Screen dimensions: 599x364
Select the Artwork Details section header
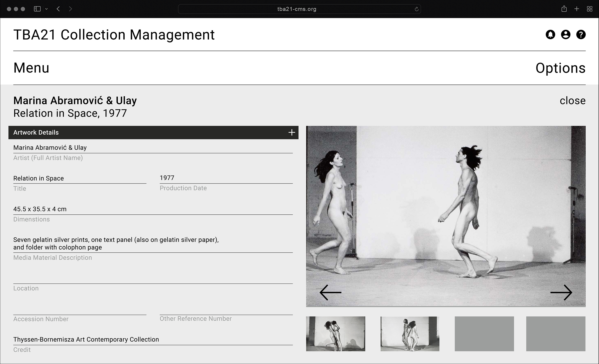click(153, 133)
